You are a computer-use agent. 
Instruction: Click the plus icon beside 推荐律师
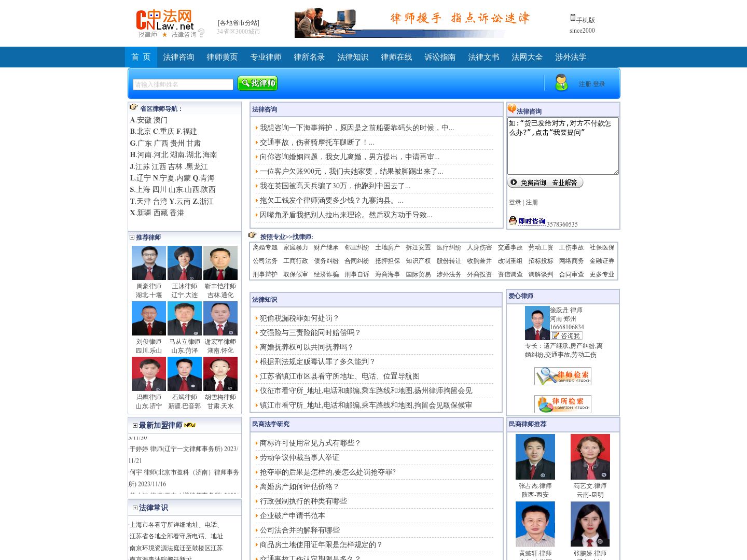pos(132,237)
